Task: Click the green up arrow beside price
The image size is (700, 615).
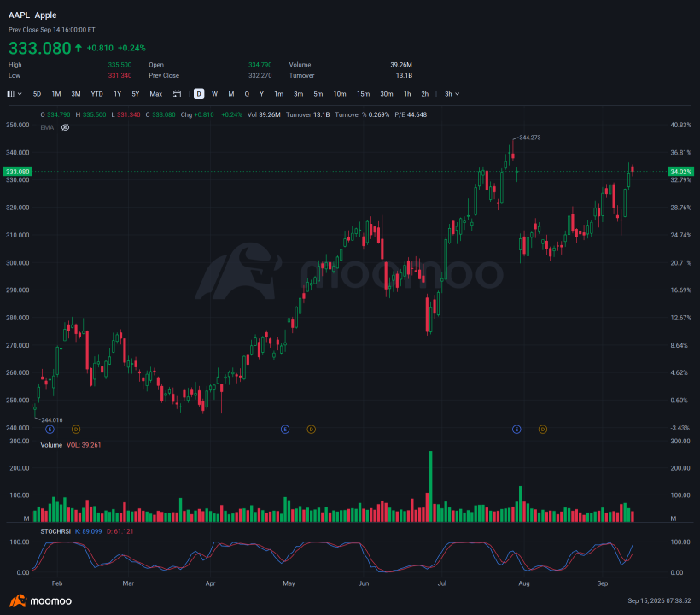Action: [x=79, y=48]
